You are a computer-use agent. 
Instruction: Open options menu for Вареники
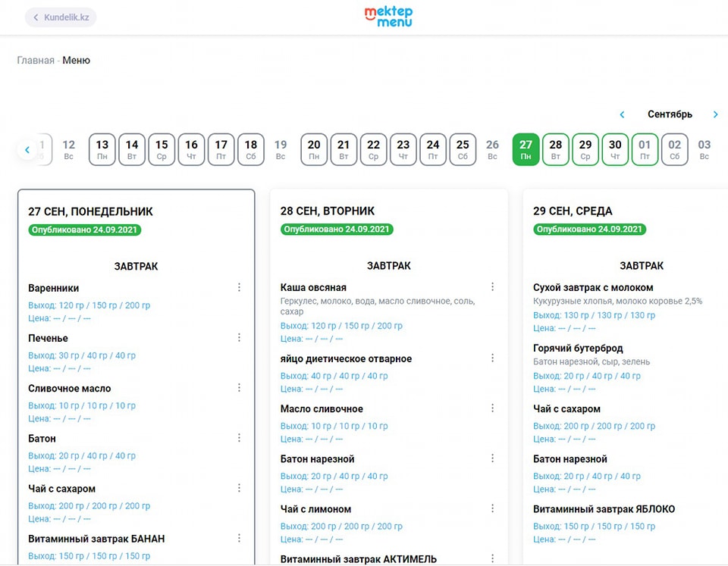[x=239, y=287]
